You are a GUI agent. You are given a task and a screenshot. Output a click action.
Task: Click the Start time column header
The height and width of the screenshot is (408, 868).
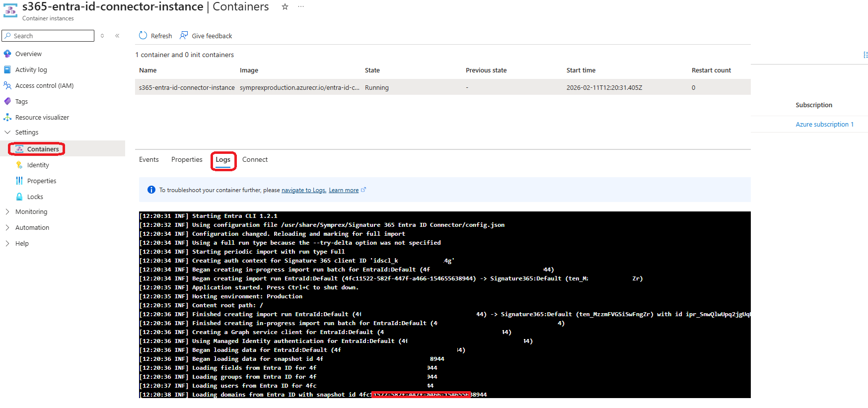click(x=581, y=70)
